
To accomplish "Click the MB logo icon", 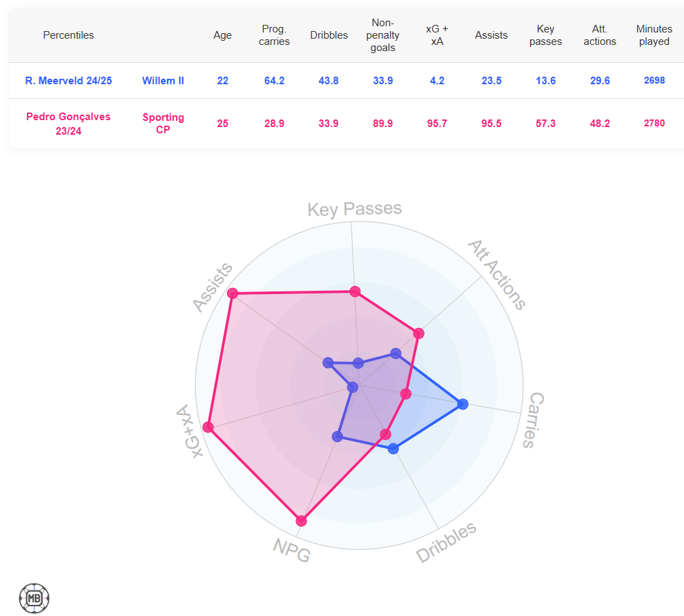I will (34, 597).
